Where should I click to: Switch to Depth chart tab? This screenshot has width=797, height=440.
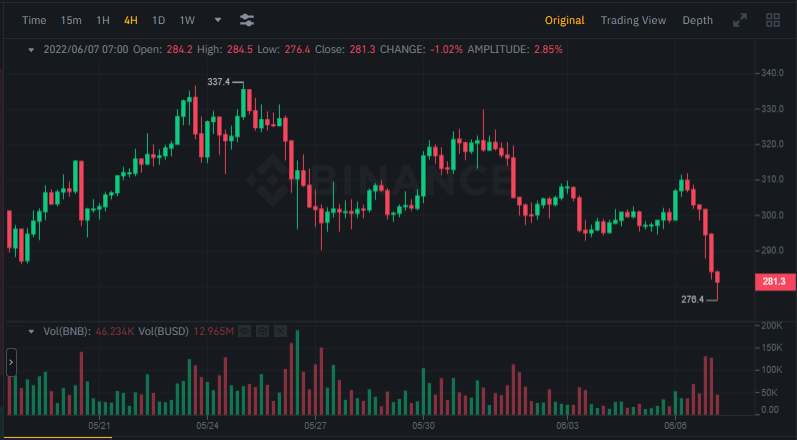pos(697,20)
